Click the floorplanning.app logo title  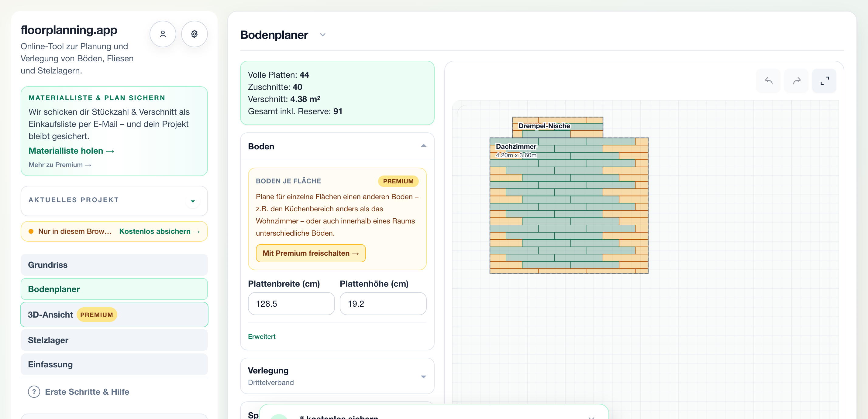pos(69,30)
